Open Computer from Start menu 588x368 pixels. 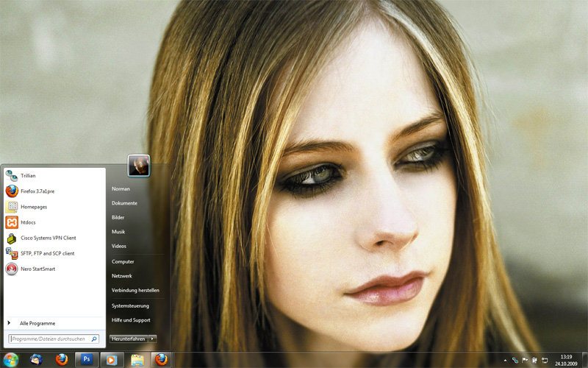pyautogui.click(x=123, y=262)
